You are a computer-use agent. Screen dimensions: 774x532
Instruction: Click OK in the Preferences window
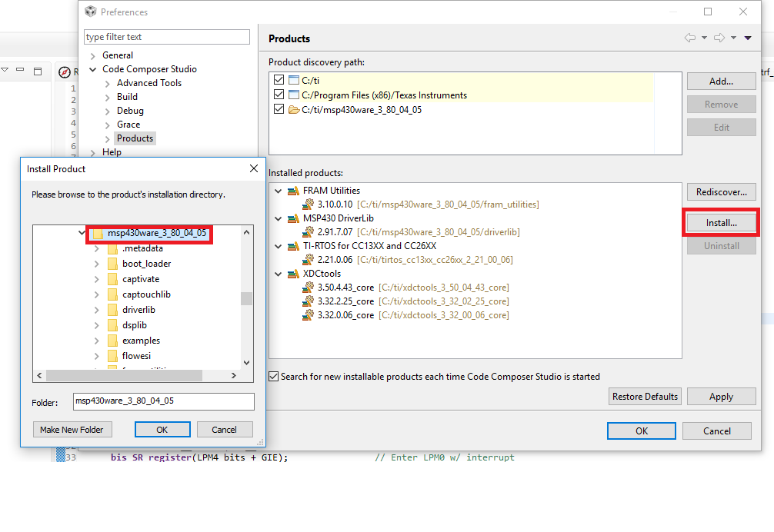click(x=641, y=431)
